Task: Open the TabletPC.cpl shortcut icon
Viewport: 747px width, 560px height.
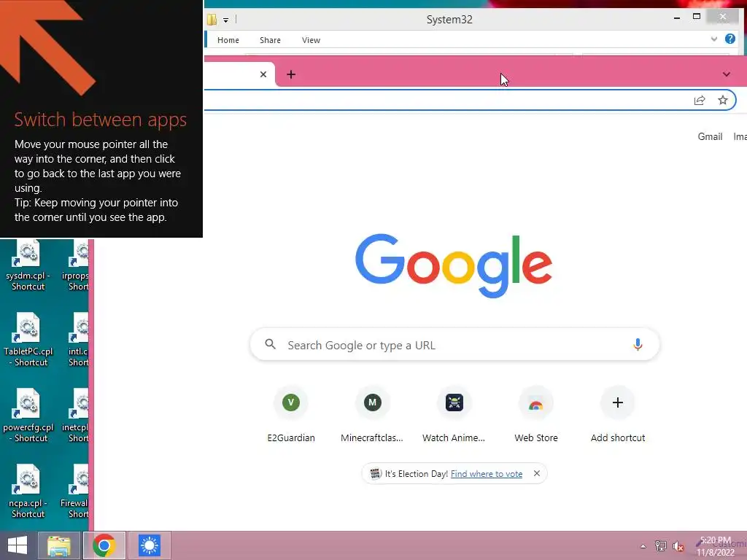Action: [x=28, y=341]
